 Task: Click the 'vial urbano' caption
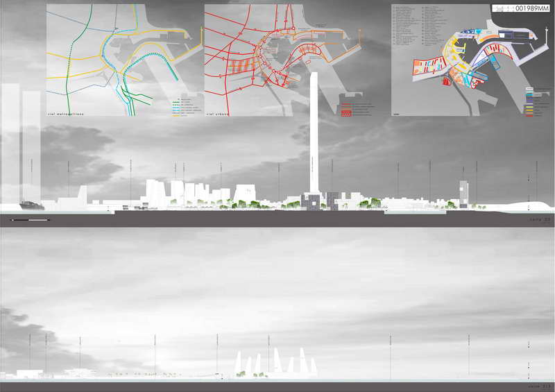(x=219, y=110)
